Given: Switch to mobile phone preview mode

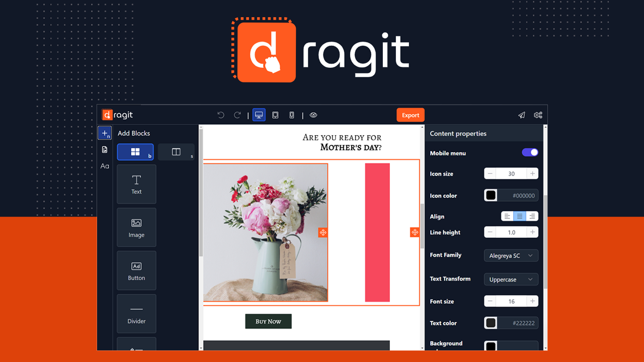Looking at the screenshot, I should click(292, 115).
